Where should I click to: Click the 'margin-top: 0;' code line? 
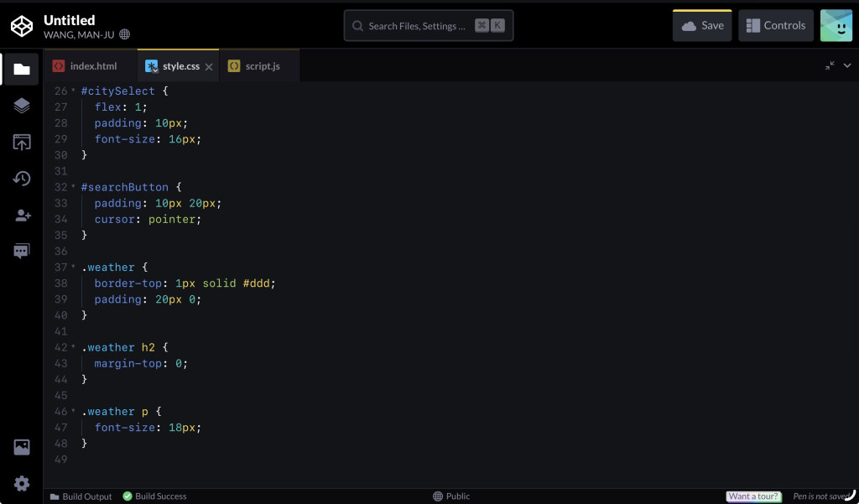(141, 363)
